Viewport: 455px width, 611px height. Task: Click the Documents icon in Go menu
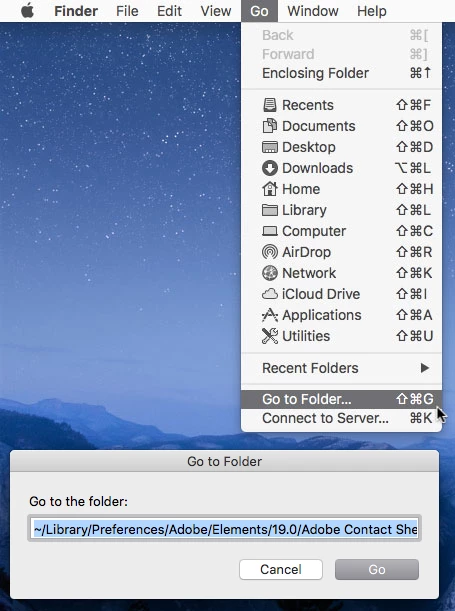pyautogui.click(x=270, y=126)
